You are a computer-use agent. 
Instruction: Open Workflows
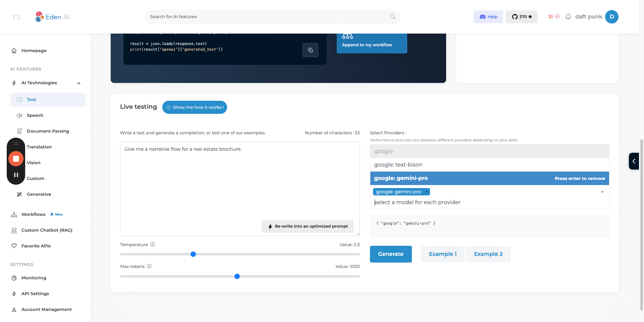(34, 215)
